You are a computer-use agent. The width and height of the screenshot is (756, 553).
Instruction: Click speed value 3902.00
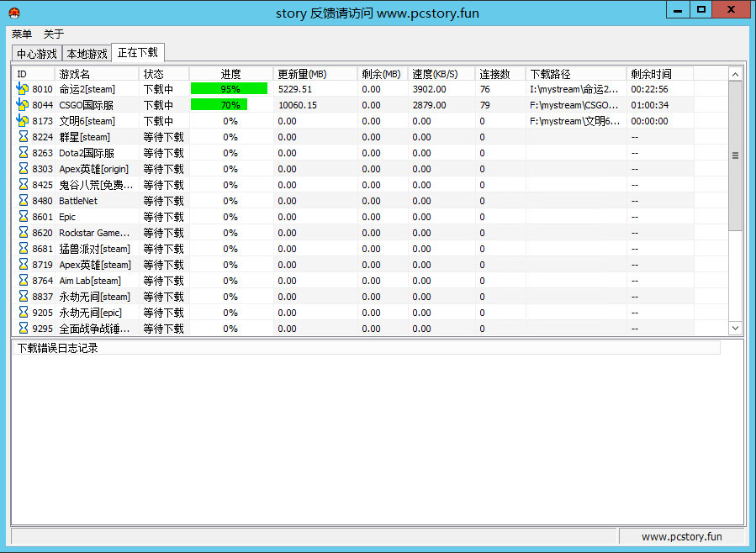429,89
